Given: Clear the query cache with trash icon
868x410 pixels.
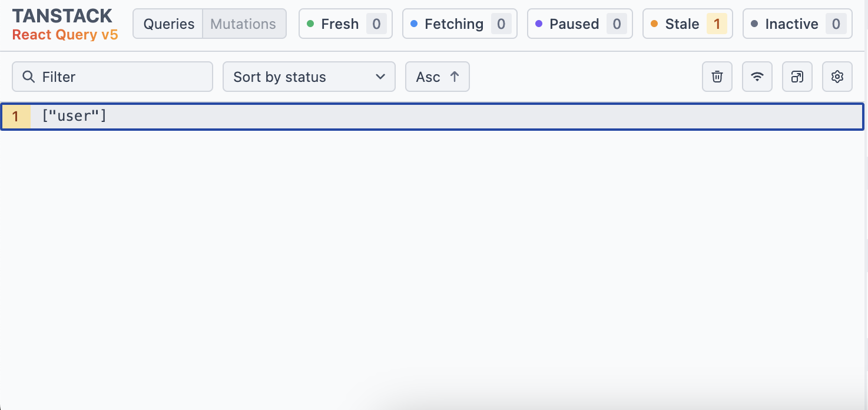Looking at the screenshot, I should coord(717,77).
